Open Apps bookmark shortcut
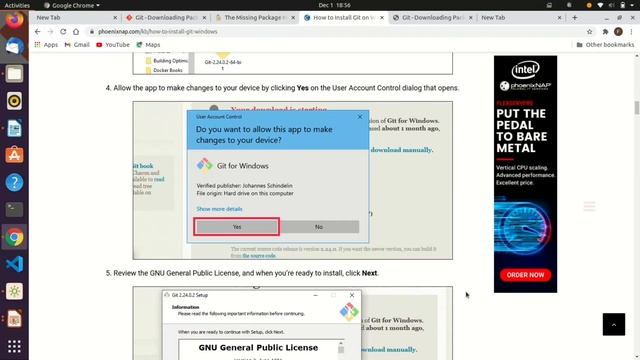The height and width of the screenshot is (360, 640). click(46, 44)
